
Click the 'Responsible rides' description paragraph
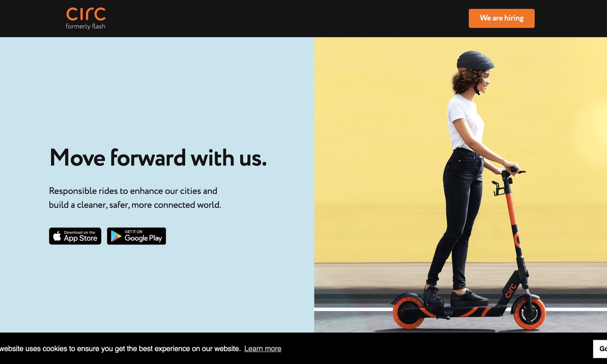pos(135,198)
